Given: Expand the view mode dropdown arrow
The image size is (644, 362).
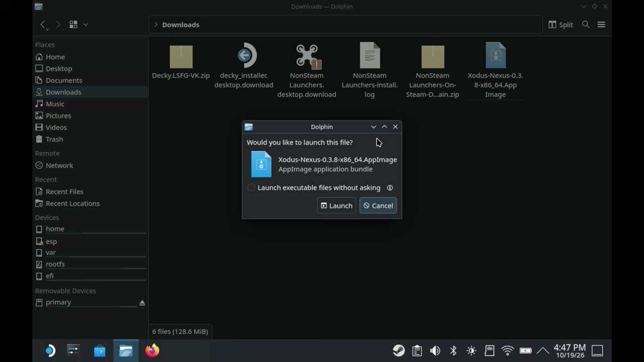Looking at the screenshot, I should (x=86, y=25).
